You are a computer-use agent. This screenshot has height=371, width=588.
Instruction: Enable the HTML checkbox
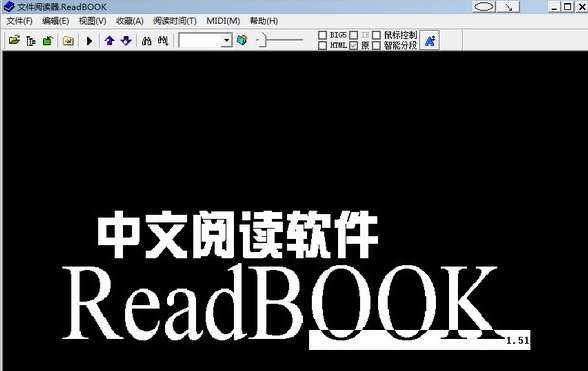[322, 45]
